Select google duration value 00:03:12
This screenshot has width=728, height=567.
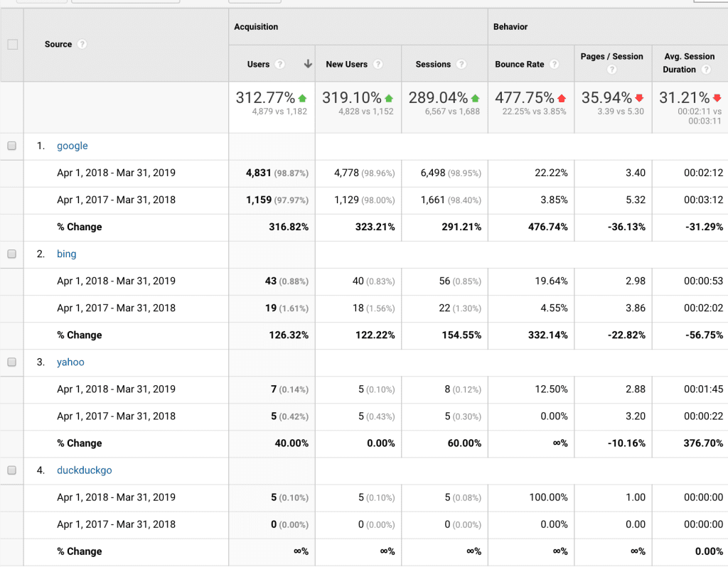[703, 200]
